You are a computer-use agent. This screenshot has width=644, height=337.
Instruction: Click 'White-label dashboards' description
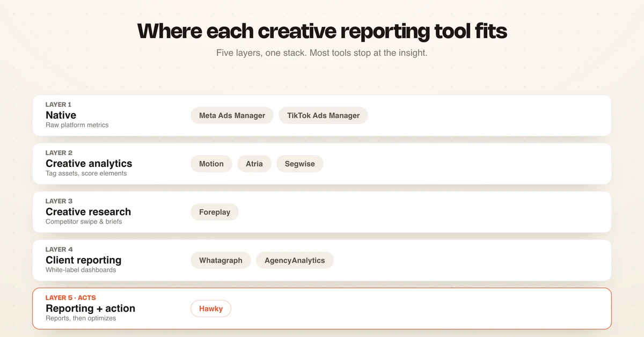pos(80,270)
